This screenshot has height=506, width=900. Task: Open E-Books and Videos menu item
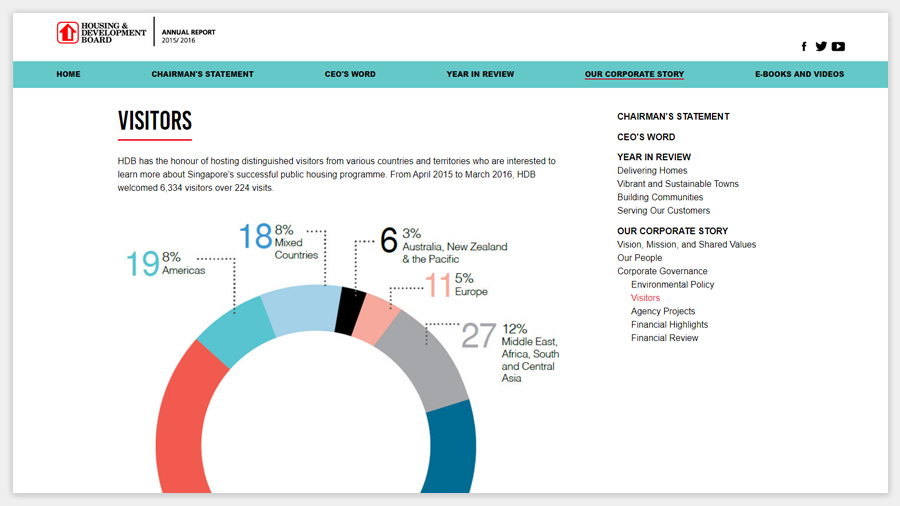pos(800,74)
